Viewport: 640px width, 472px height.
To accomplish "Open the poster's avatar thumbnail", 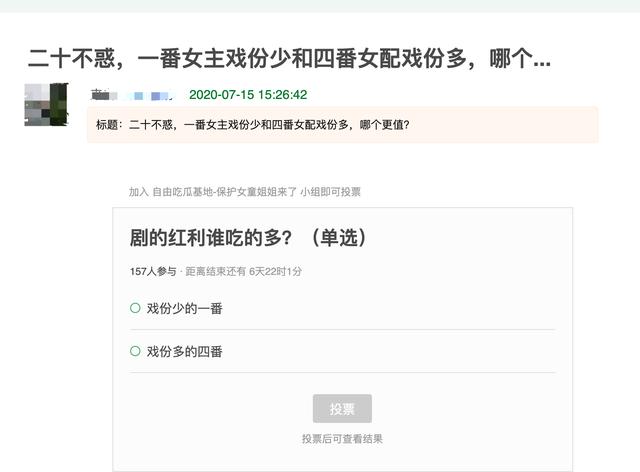I will [x=47, y=105].
